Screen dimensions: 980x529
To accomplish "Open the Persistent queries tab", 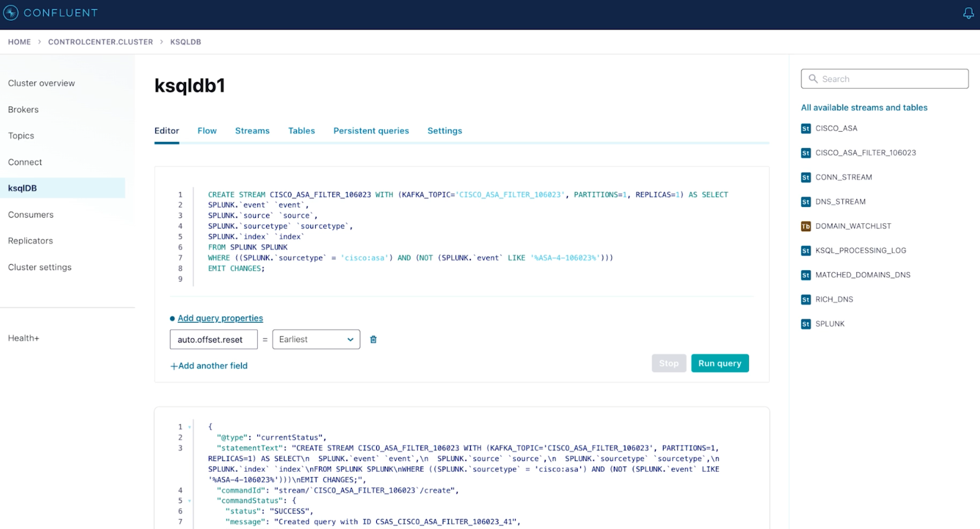I will pyautogui.click(x=371, y=130).
